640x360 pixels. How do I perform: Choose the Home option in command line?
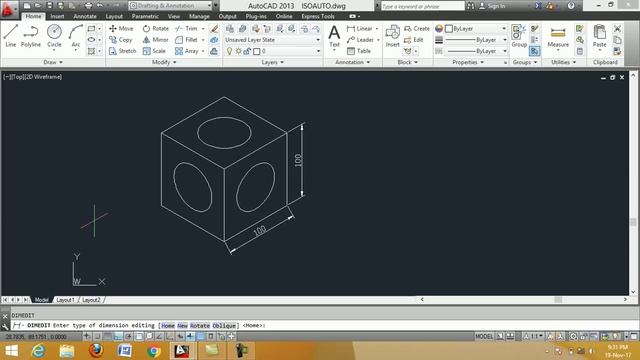168,325
